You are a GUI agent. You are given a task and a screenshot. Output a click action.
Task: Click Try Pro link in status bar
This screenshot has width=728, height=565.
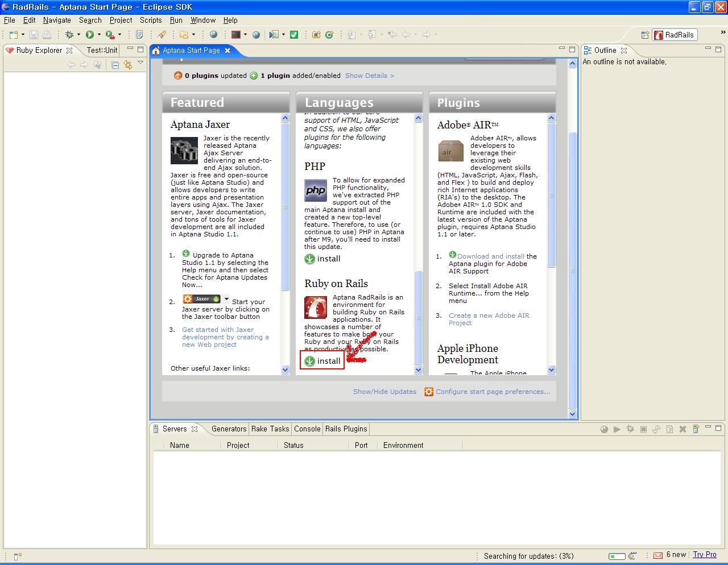[x=705, y=555]
